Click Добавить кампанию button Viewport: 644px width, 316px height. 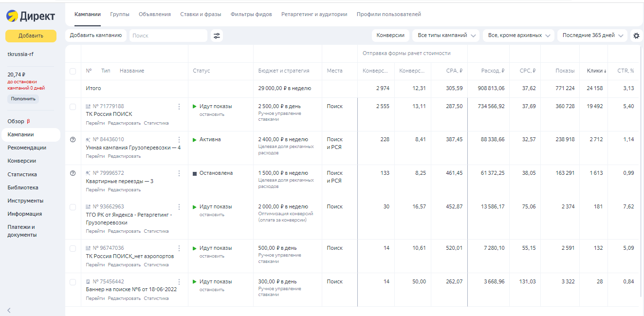[96, 36]
